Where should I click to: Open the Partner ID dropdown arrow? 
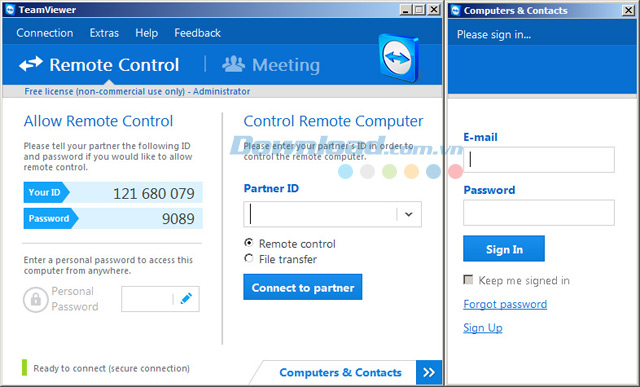pos(409,214)
